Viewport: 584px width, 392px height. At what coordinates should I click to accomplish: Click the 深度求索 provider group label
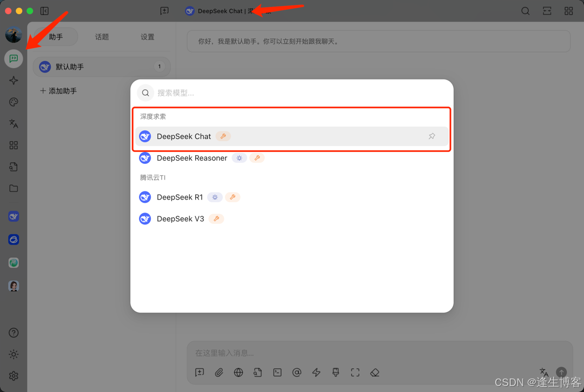coord(153,117)
